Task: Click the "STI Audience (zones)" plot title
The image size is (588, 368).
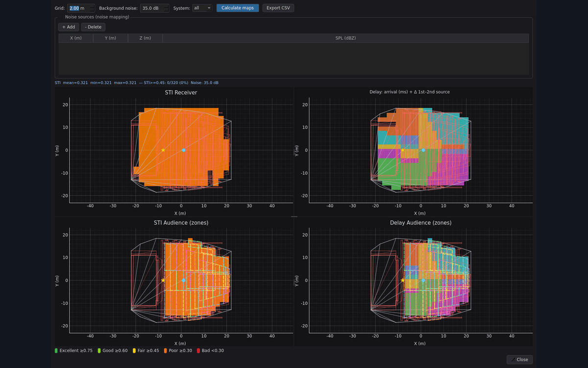Action: 181,223
